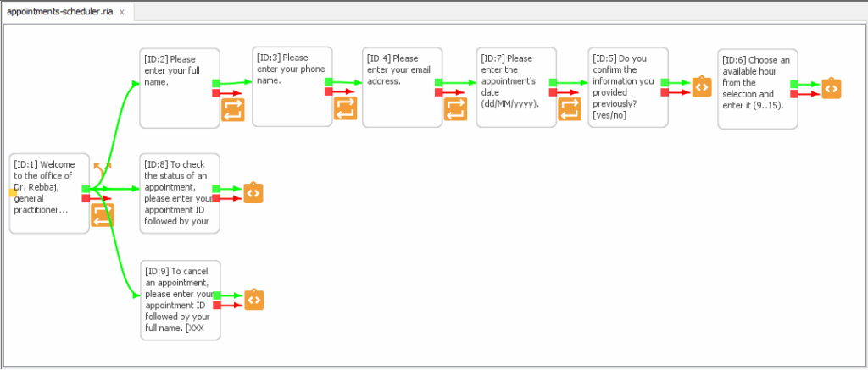Click the loop icon attached to ID:1 Welcome node
The image size is (868, 370).
pyautogui.click(x=103, y=215)
